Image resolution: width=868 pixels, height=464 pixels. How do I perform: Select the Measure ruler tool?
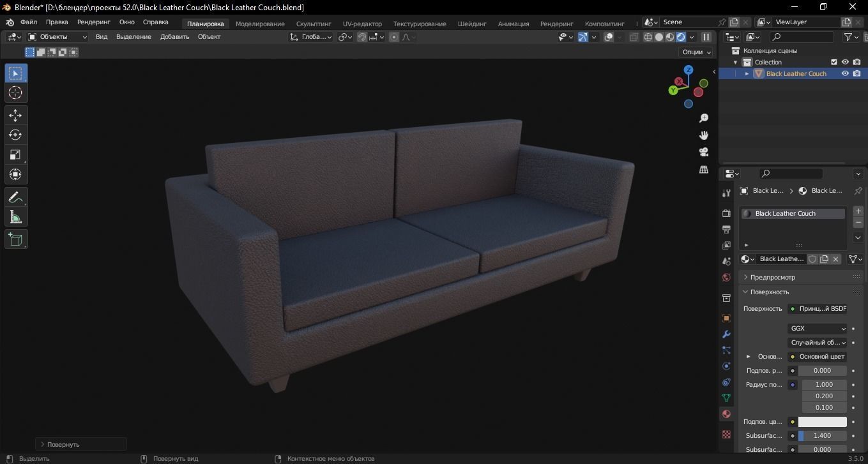click(x=15, y=217)
